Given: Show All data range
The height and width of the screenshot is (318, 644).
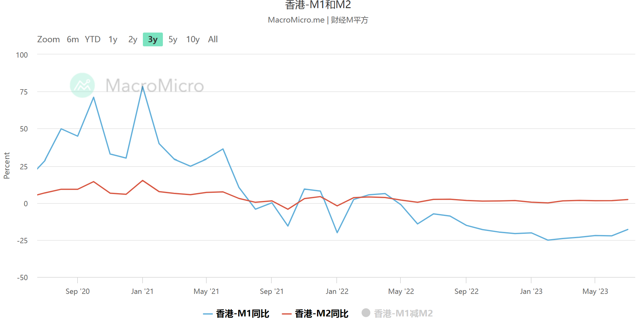Looking at the screenshot, I should click(213, 39).
